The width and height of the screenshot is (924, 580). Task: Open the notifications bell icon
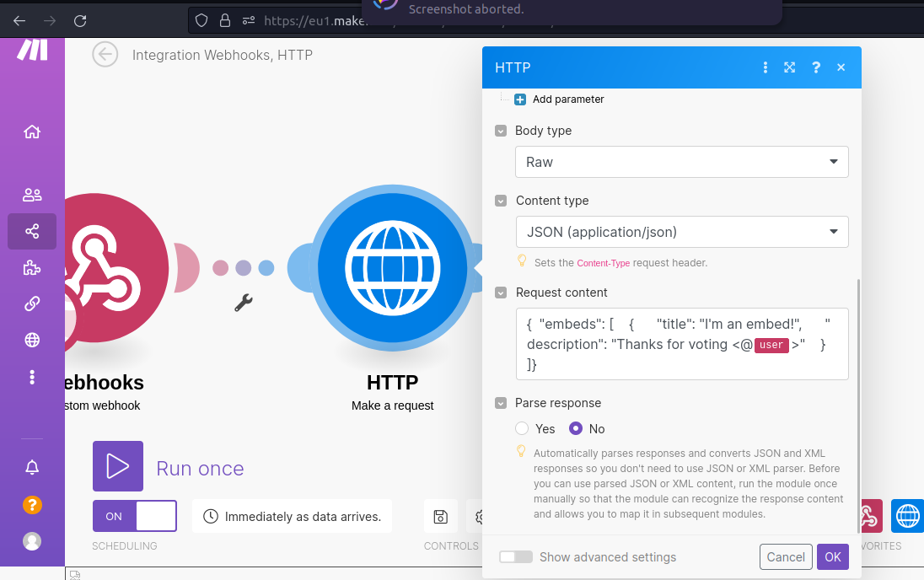coord(32,467)
